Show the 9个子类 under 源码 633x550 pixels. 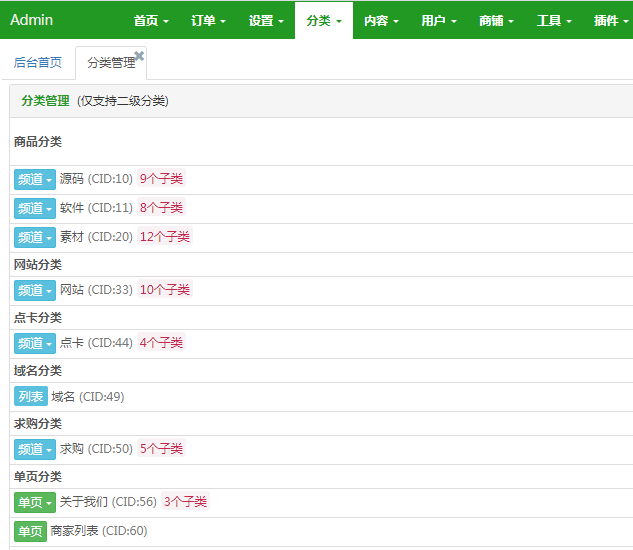click(x=161, y=178)
